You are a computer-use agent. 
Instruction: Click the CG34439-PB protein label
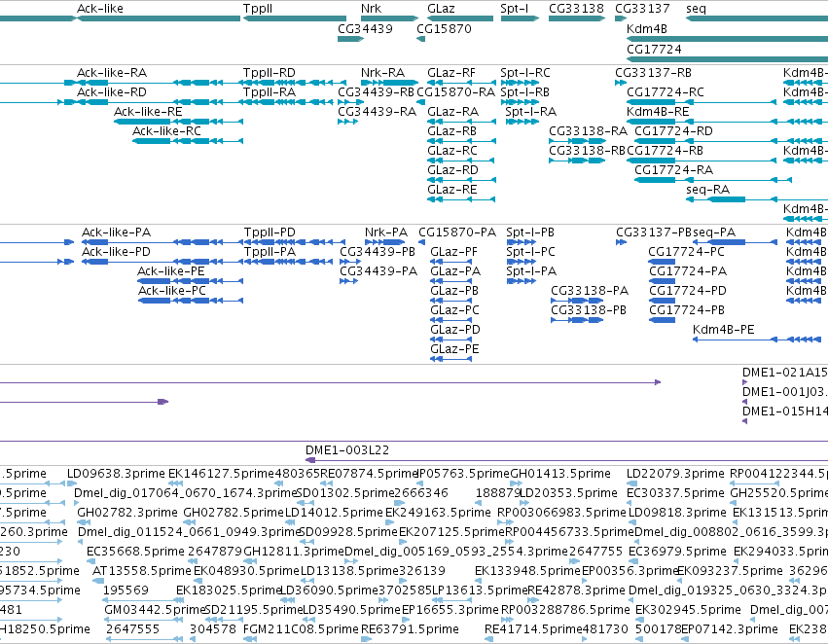click(378, 252)
